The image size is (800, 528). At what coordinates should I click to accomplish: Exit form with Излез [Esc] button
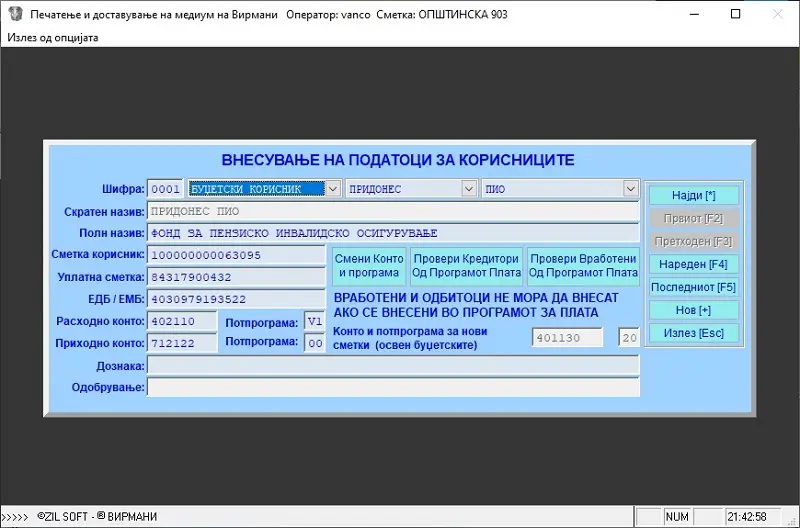(693, 333)
